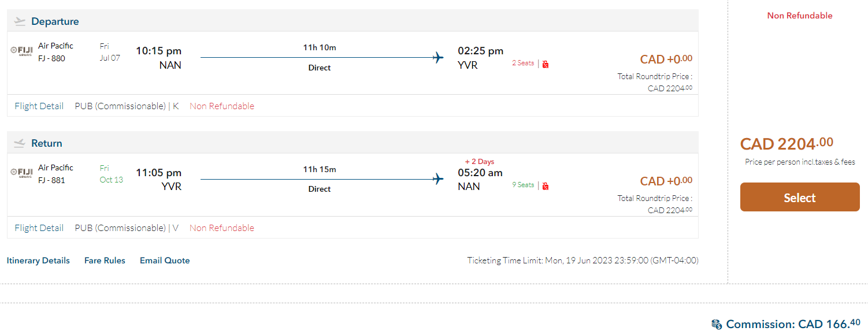Screen dimensions: 868x335
Task: Open Flight Detail for the return flight
Action: pos(39,228)
